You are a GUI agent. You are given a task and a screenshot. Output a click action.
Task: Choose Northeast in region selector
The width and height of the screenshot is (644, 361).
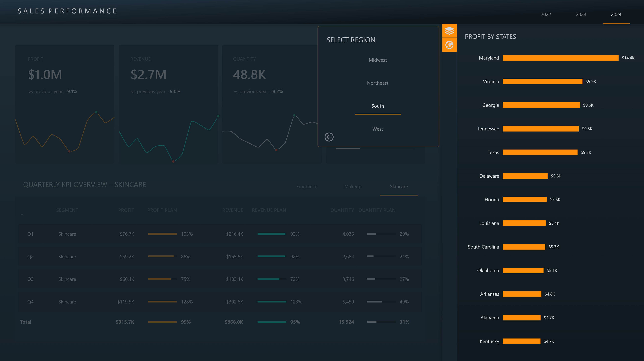(x=377, y=83)
